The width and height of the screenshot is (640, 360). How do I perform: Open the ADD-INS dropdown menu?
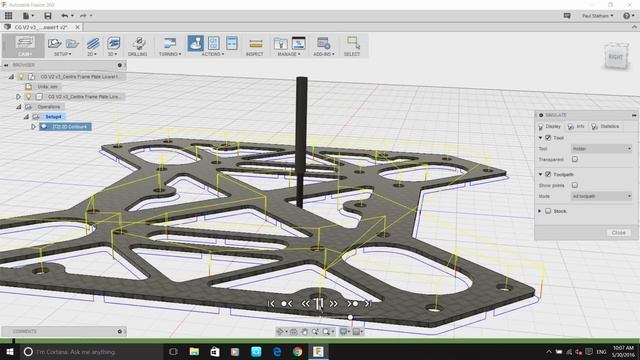point(324,54)
